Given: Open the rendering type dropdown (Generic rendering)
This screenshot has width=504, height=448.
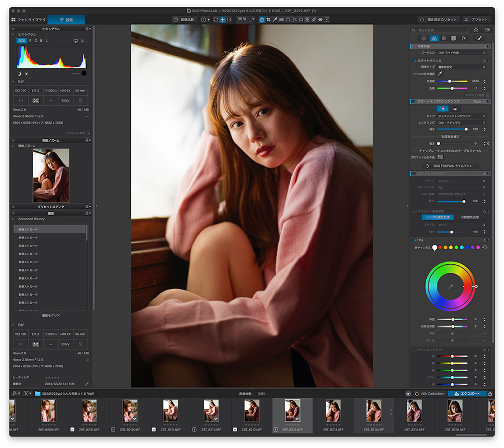Looking at the screenshot, I should pos(461,116).
